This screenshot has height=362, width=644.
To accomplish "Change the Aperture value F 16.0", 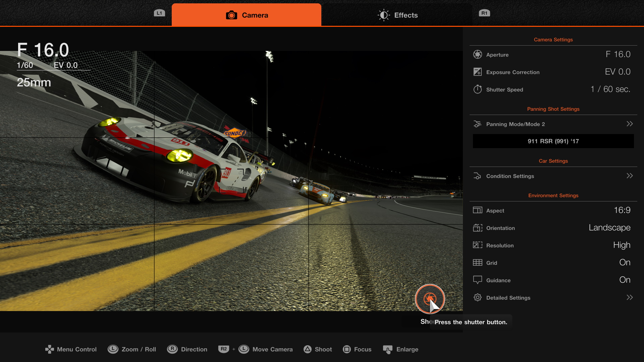I will (x=618, y=54).
